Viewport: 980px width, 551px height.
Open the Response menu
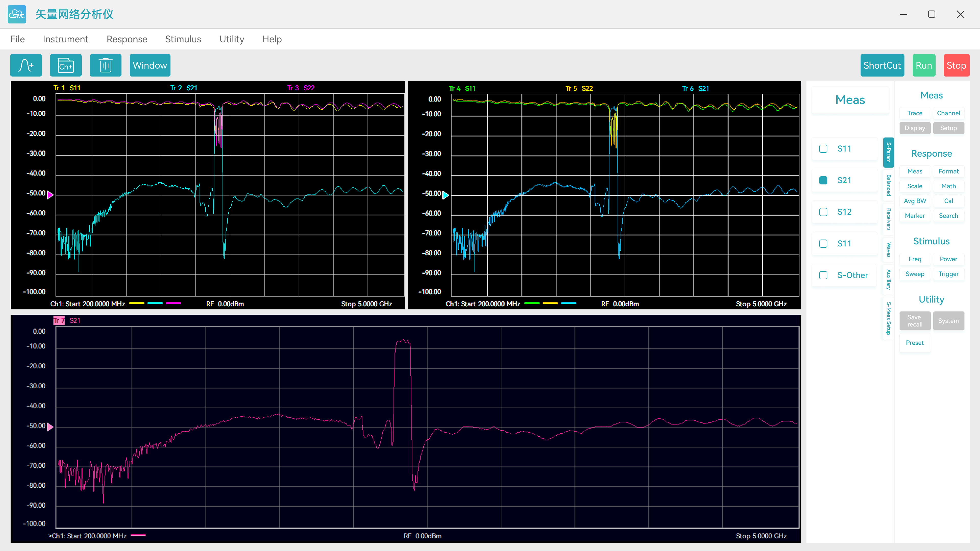[127, 39]
